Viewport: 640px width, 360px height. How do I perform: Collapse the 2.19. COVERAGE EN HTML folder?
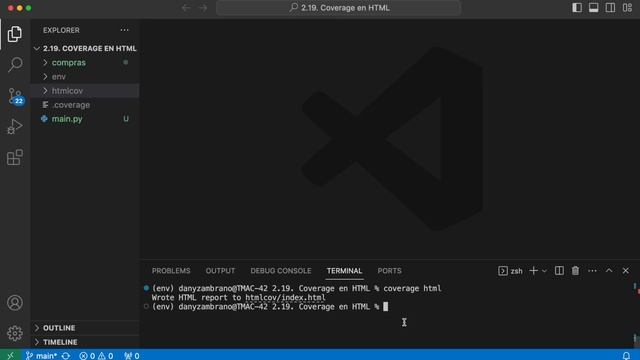coord(85,49)
